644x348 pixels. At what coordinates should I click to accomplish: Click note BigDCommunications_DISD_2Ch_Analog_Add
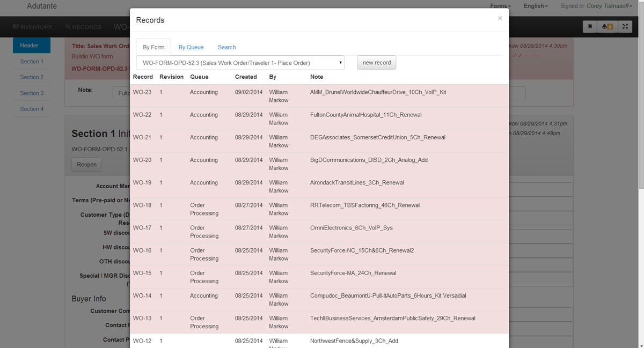click(x=369, y=160)
